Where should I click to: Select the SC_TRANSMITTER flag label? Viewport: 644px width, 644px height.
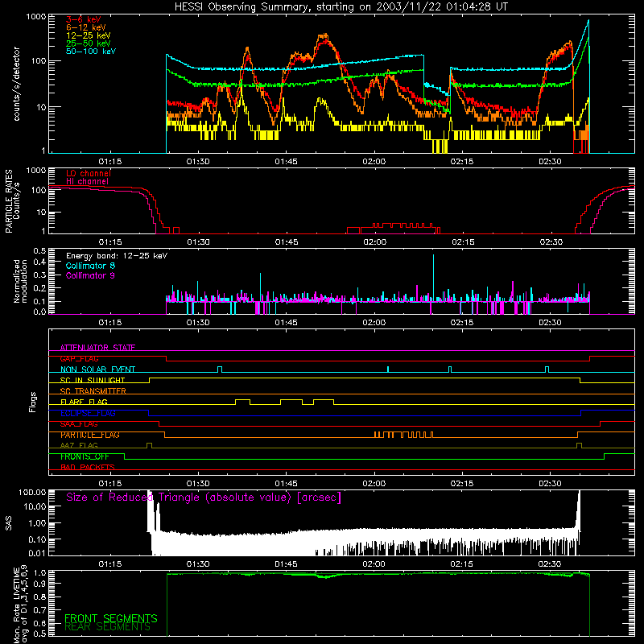click(x=93, y=391)
